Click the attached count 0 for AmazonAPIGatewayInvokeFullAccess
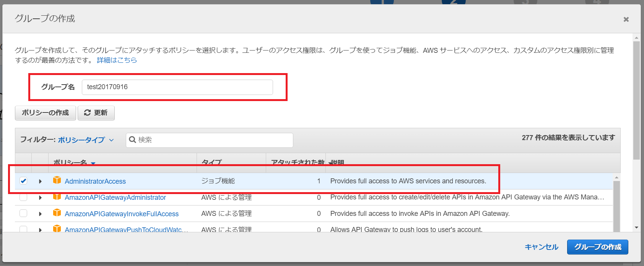644x266 pixels. [x=319, y=214]
